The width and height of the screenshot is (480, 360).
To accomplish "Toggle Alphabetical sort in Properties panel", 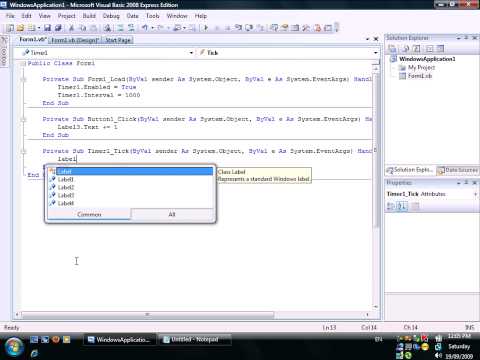I will coord(402,206).
